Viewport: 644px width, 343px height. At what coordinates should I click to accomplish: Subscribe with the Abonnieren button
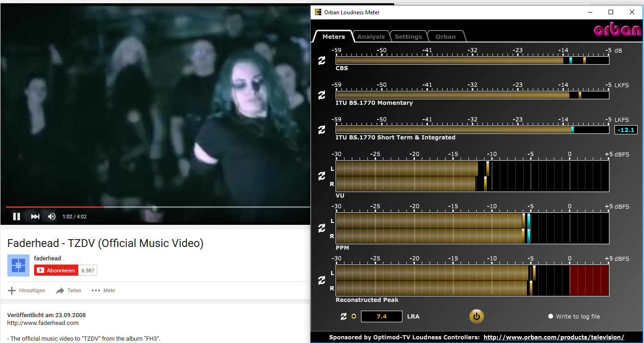(56, 270)
